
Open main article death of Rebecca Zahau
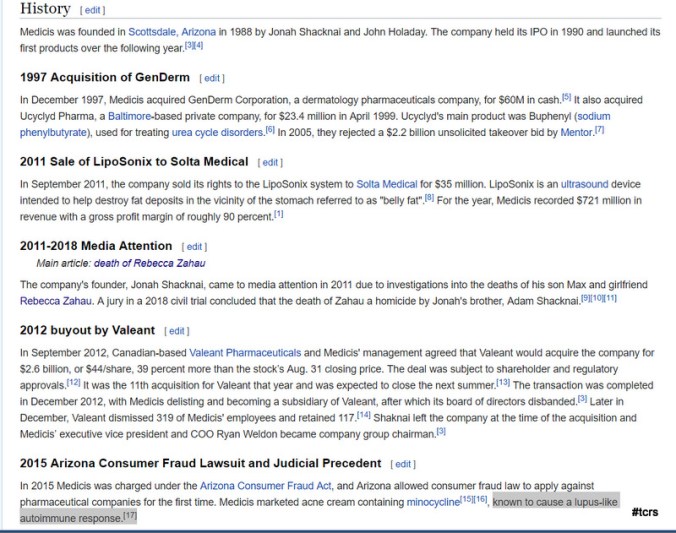[149, 263]
